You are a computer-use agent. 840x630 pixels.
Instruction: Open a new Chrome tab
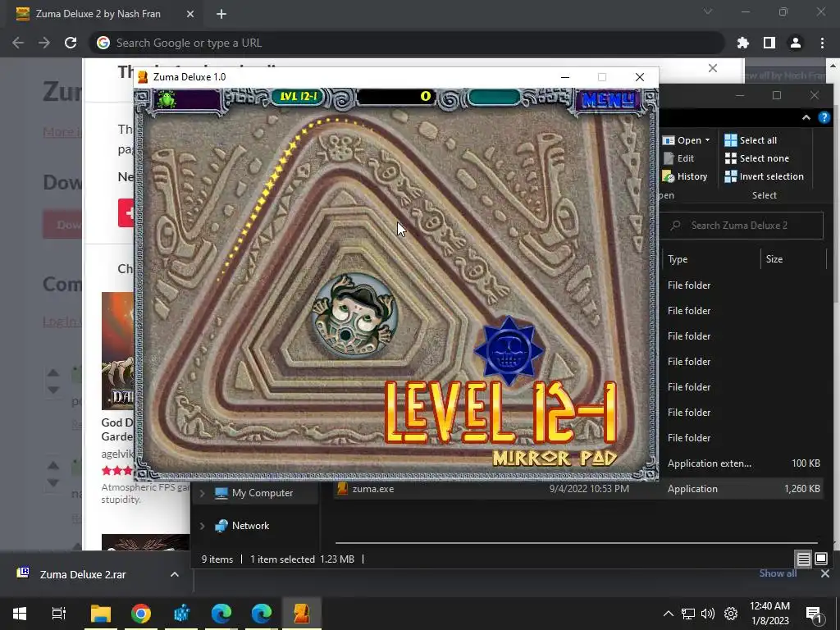point(221,14)
